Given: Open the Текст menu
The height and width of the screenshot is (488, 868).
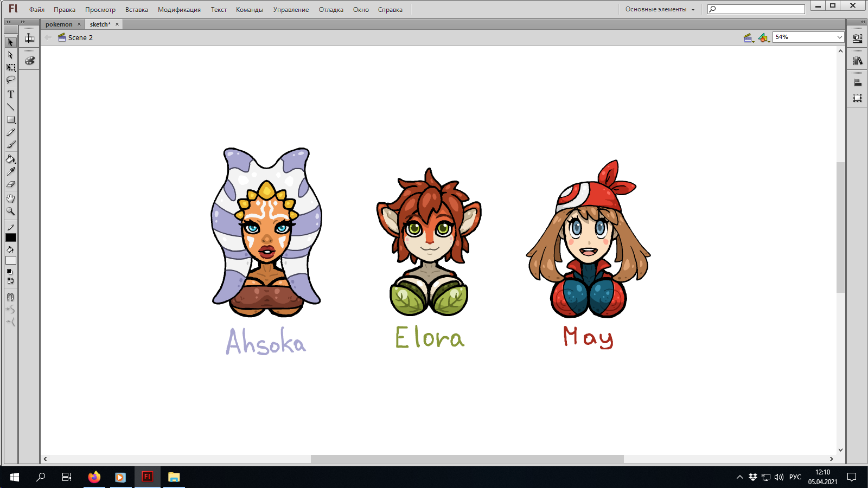Looking at the screenshot, I should point(219,10).
